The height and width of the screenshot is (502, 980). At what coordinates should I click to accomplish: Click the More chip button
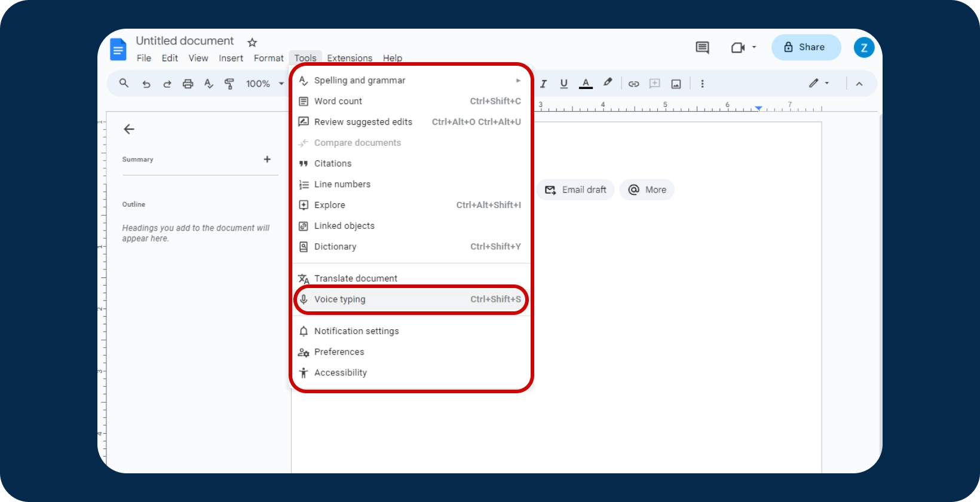647,189
